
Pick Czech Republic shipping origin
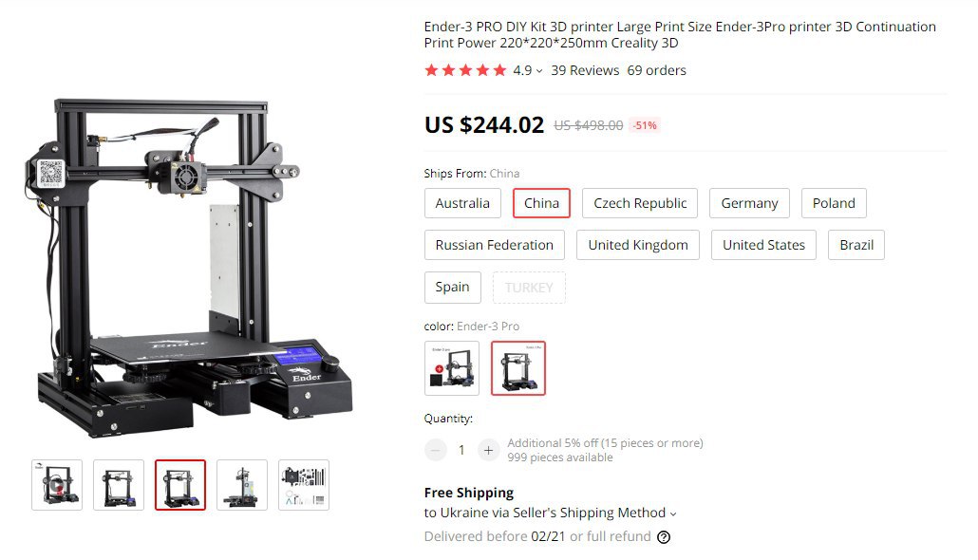pyautogui.click(x=640, y=203)
